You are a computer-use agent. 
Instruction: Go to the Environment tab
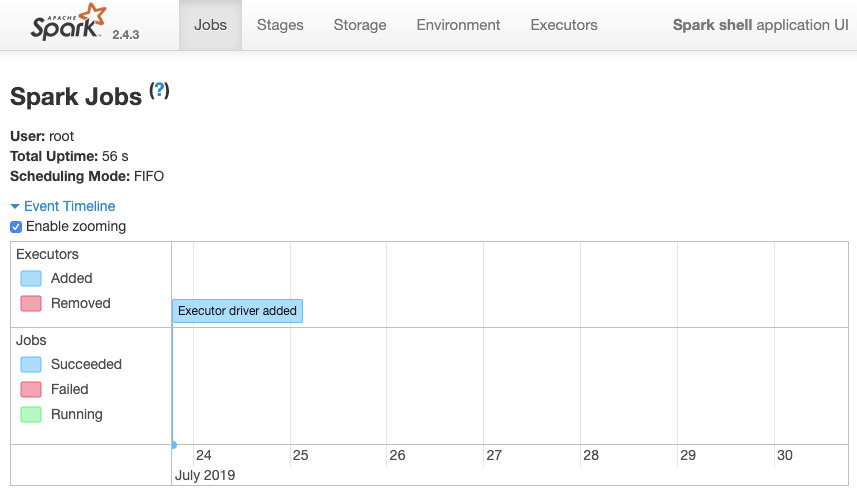tap(458, 25)
